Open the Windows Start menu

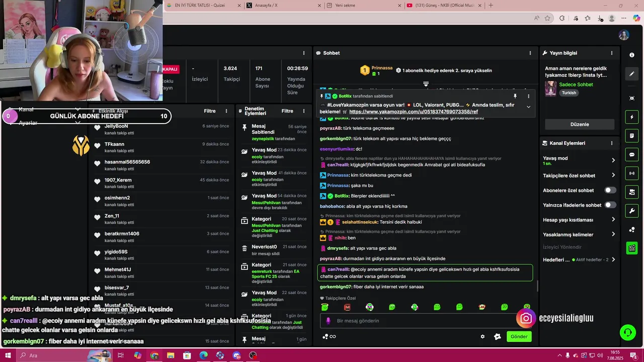point(8,355)
